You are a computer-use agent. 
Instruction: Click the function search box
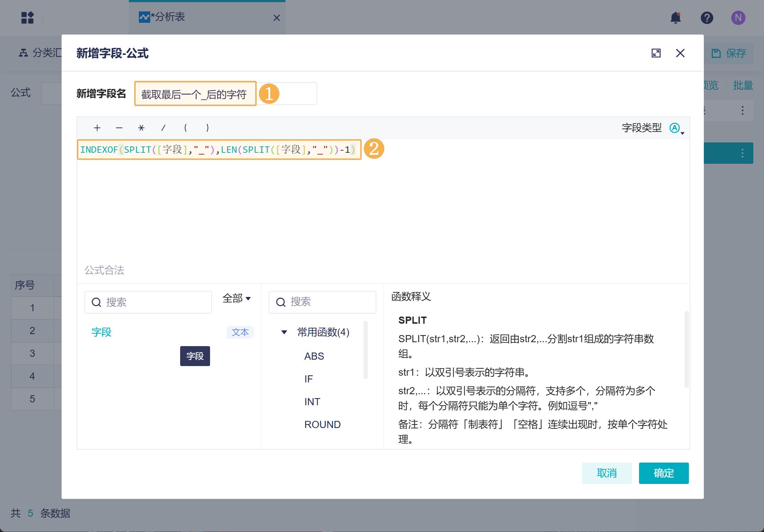pos(323,302)
